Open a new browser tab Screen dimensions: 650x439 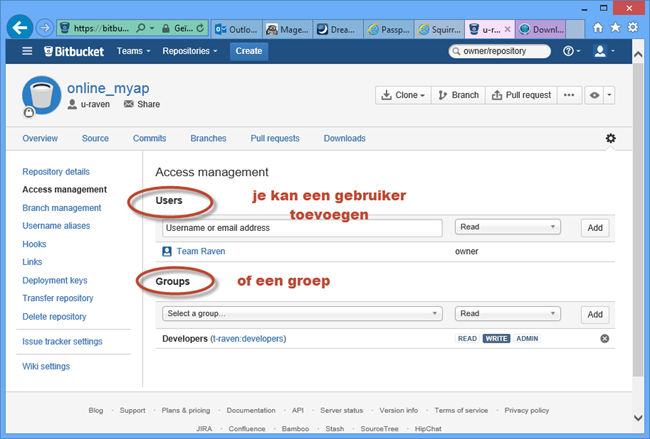point(575,29)
